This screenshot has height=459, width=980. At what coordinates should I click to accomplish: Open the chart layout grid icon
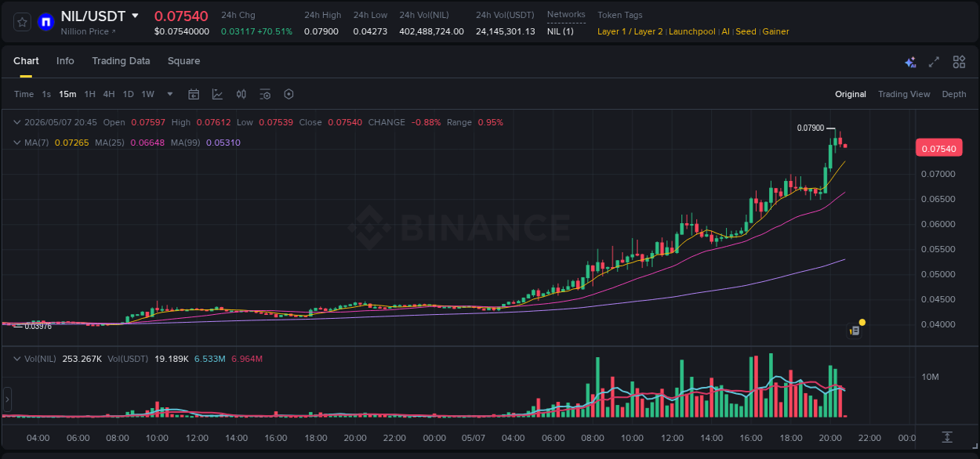[959, 62]
